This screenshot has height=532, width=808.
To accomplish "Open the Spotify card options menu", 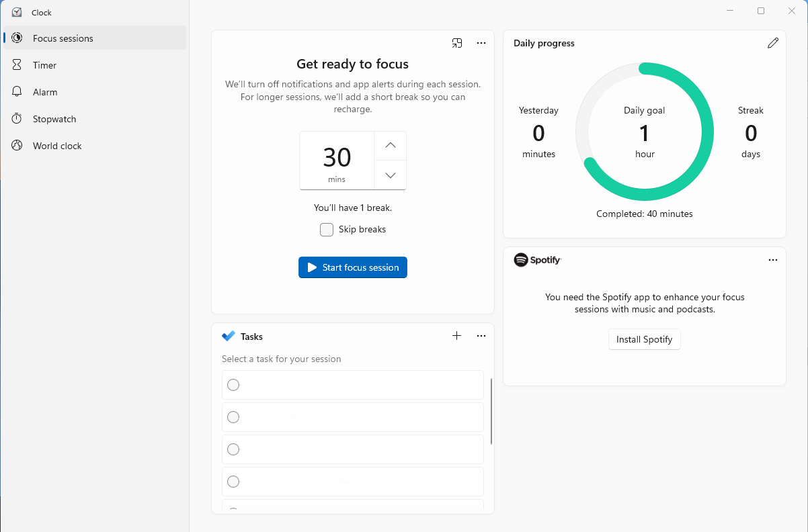I will click(772, 260).
